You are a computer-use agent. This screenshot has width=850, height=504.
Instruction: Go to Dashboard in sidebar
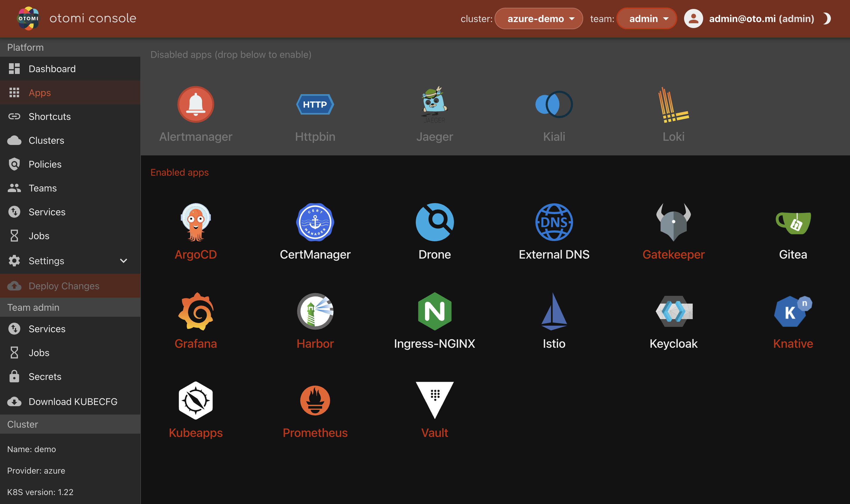coord(52,69)
